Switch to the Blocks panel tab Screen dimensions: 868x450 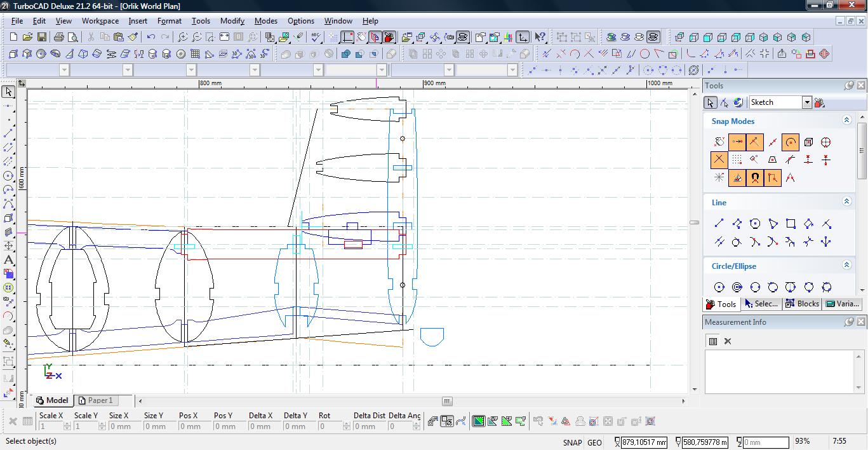[x=802, y=304]
